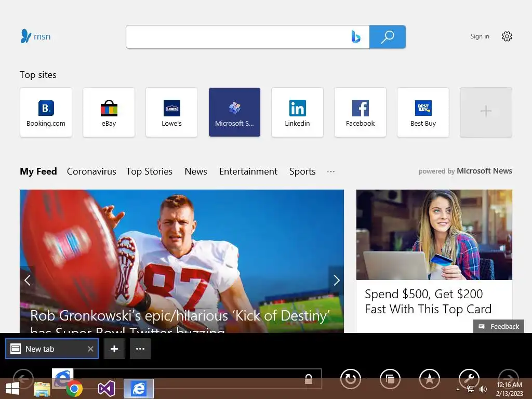This screenshot has height=399, width=532.
Task: Open the Lowe's top site tile
Action: (x=171, y=112)
